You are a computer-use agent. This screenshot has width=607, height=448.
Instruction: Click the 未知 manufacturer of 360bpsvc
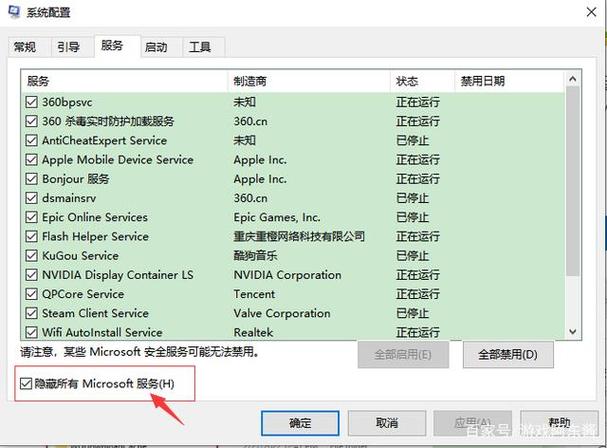tap(244, 102)
